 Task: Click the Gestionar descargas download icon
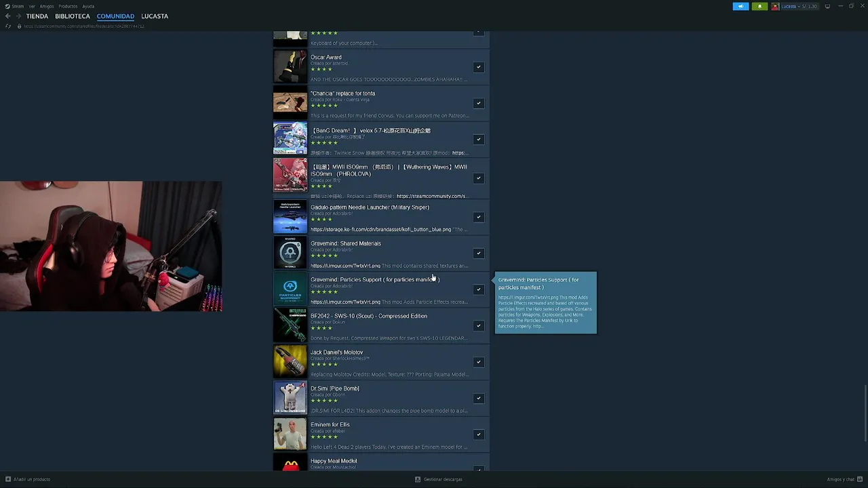tap(418, 479)
